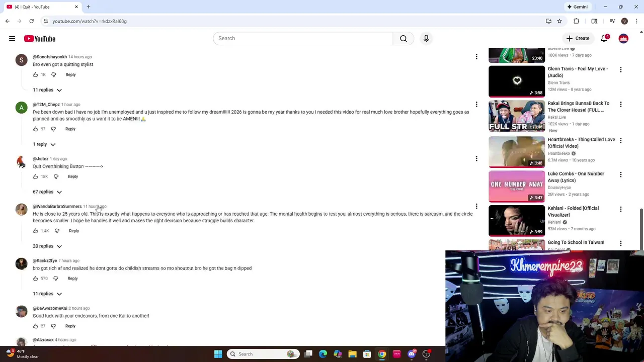Dislike the Quit Overthinking Button comment
Viewport: 644px width, 362px height.
pyautogui.click(x=56, y=176)
